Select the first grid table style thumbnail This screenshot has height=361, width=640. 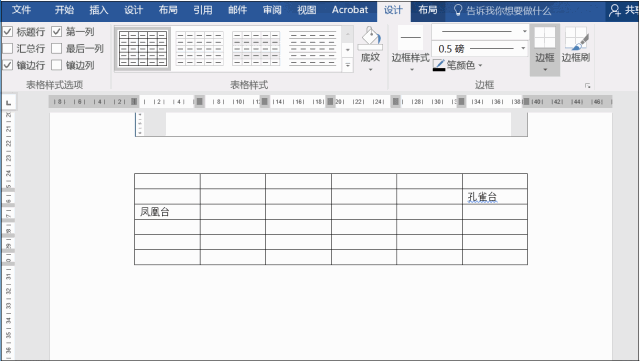[x=142, y=49]
